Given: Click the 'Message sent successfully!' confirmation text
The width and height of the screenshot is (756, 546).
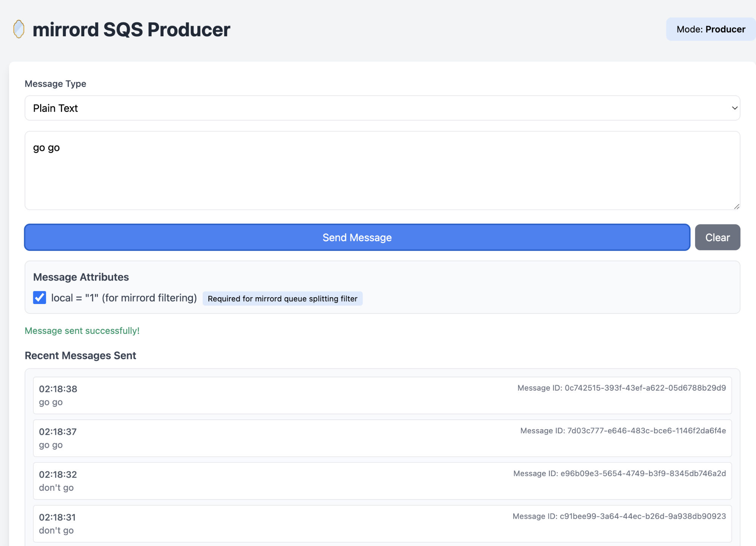Looking at the screenshot, I should coord(82,330).
